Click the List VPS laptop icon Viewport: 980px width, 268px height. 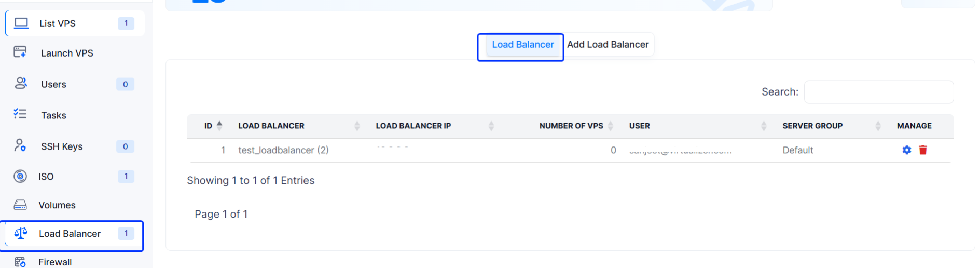21,23
